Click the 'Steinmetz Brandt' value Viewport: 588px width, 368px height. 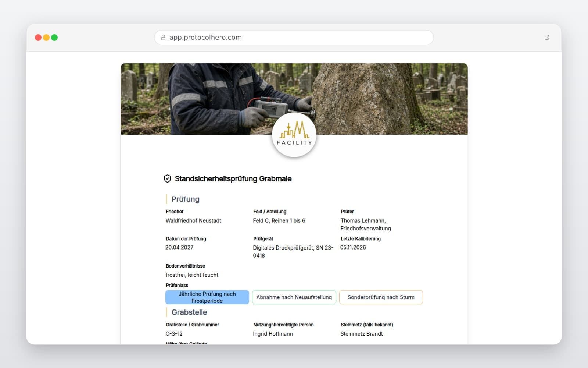[x=362, y=334]
